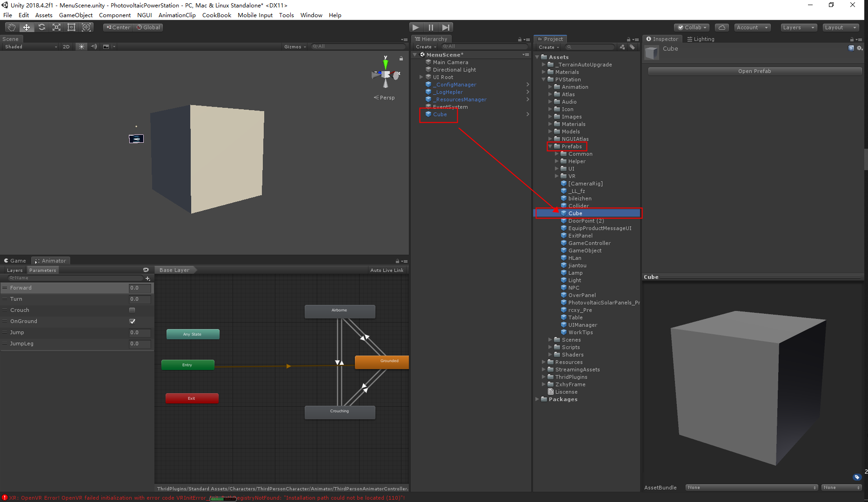The image size is (868, 502).
Task: Click the Open Prefab button in Inspector
Action: tap(754, 71)
